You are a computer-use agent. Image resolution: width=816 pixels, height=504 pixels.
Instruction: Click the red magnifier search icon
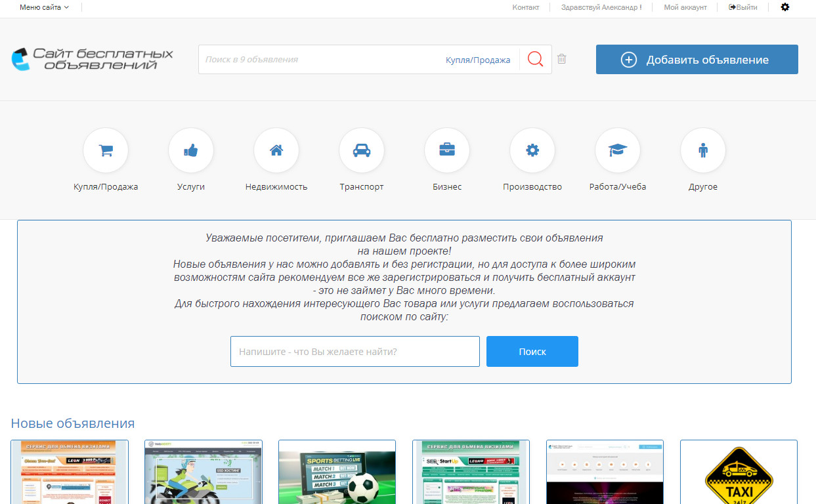tap(535, 60)
